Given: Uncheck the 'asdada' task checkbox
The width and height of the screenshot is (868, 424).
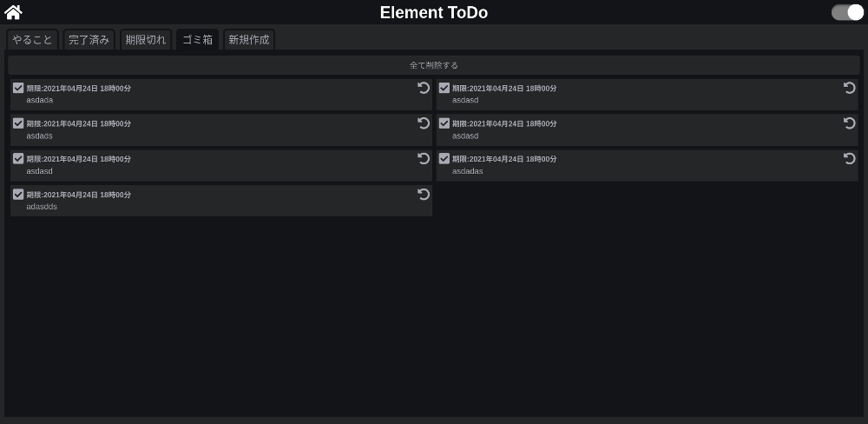Looking at the screenshot, I should [x=18, y=88].
